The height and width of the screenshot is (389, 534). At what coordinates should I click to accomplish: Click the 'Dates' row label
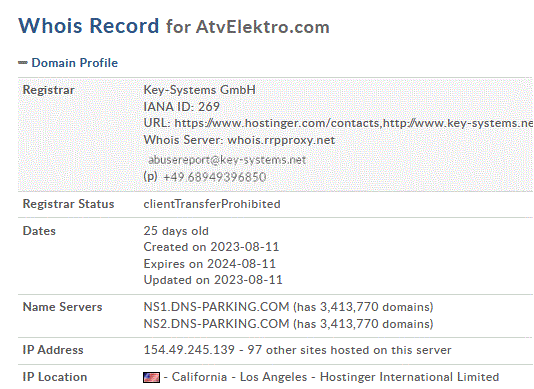(x=39, y=231)
